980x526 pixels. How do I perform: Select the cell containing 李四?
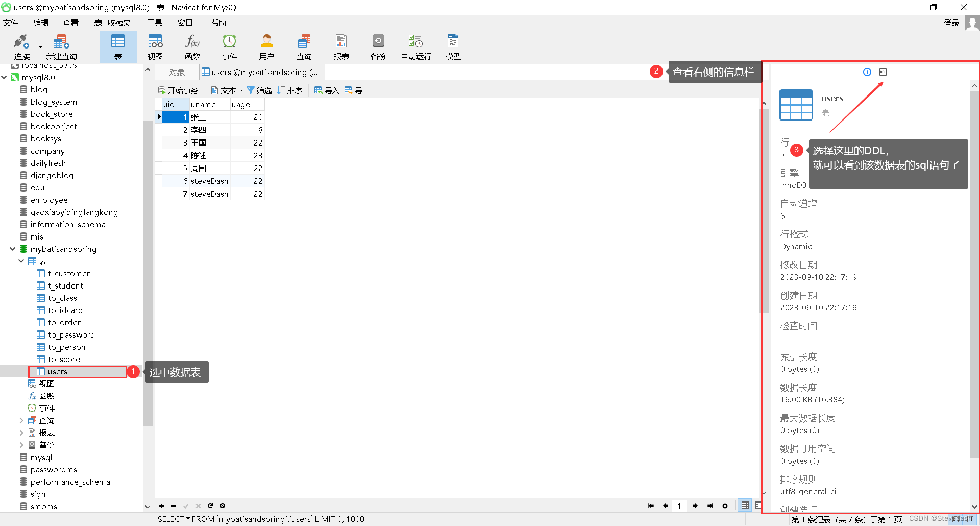click(x=210, y=130)
